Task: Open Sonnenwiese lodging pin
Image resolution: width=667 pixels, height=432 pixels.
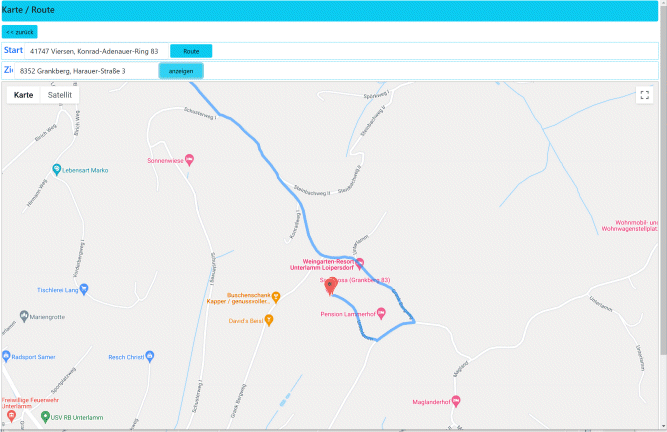Action: 189,160
